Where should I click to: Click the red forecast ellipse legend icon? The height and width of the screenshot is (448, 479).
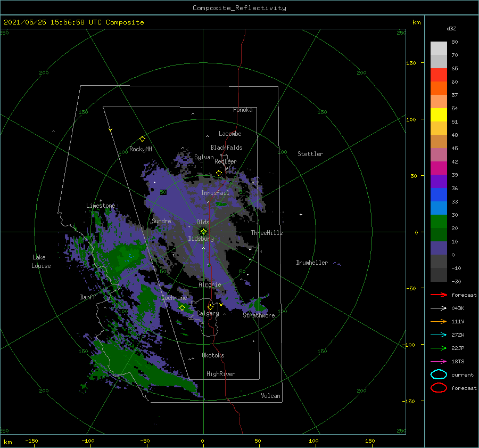439,388
